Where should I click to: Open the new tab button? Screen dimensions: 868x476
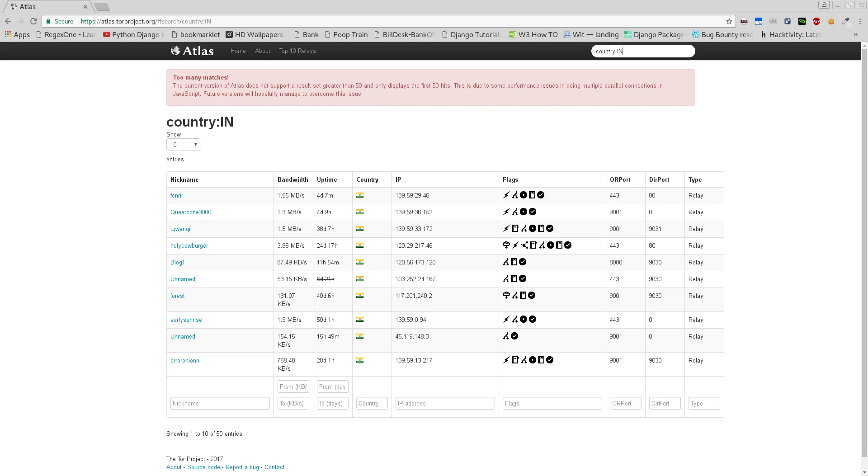pyautogui.click(x=102, y=7)
